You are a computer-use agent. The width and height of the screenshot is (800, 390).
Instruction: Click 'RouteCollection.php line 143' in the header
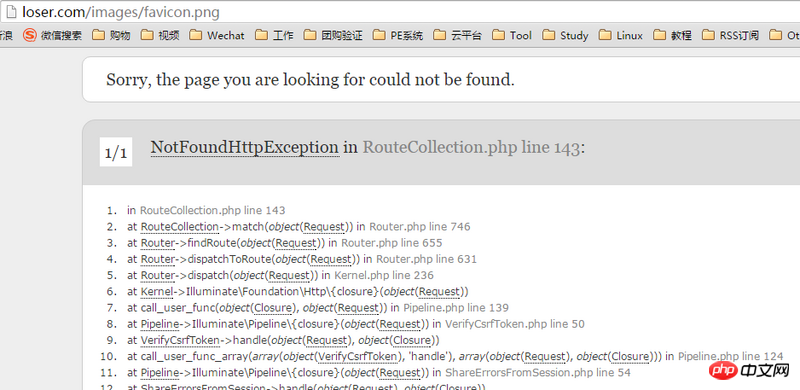pos(471,148)
